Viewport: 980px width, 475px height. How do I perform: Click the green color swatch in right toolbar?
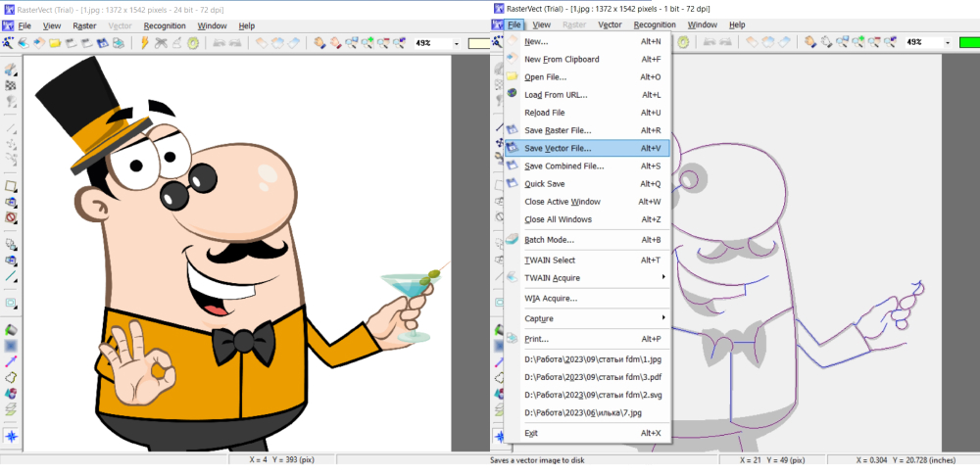coord(968,43)
